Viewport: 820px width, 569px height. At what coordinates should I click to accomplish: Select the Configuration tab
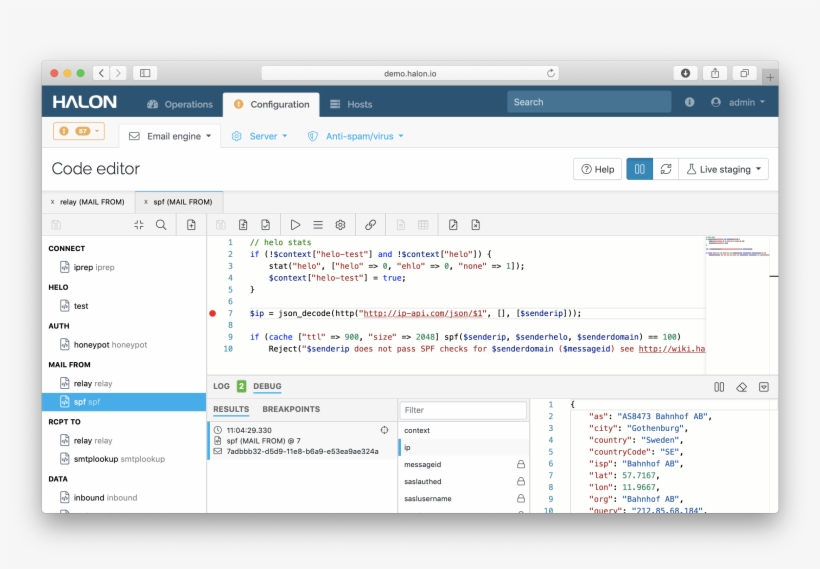[271, 104]
